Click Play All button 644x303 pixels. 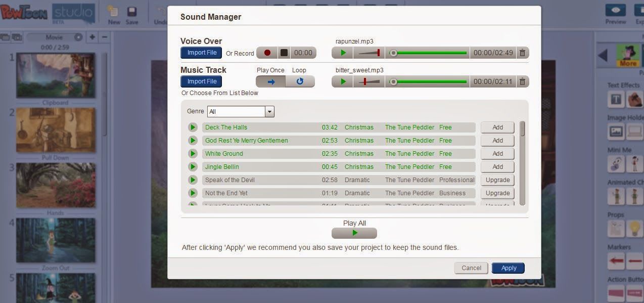pyautogui.click(x=354, y=233)
